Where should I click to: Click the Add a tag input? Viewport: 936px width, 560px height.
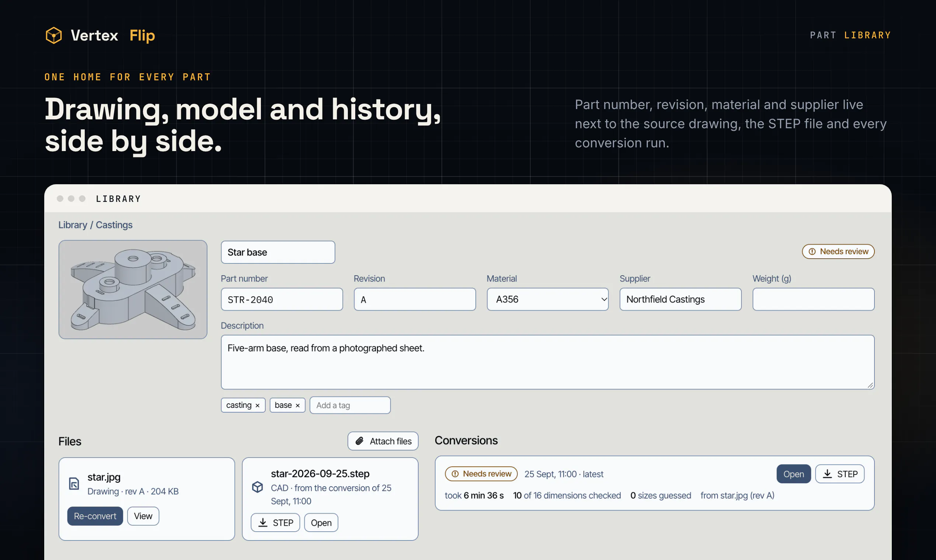(x=350, y=405)
